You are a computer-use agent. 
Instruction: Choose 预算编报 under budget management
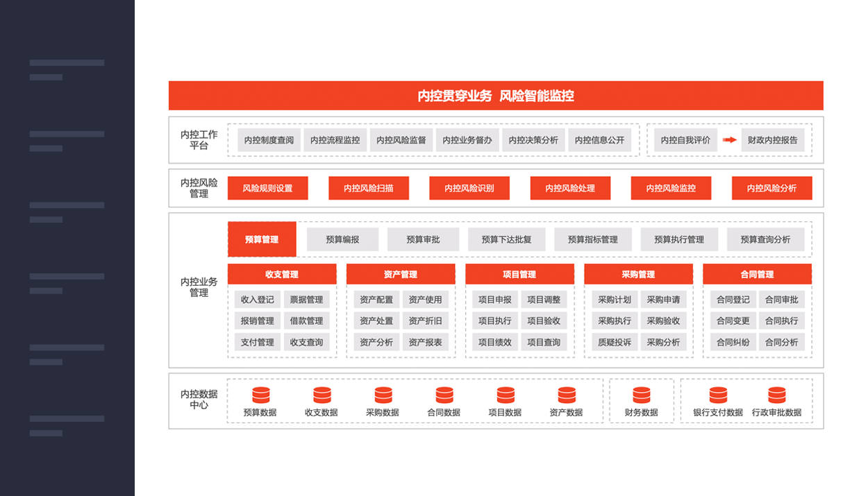[342, 239]
